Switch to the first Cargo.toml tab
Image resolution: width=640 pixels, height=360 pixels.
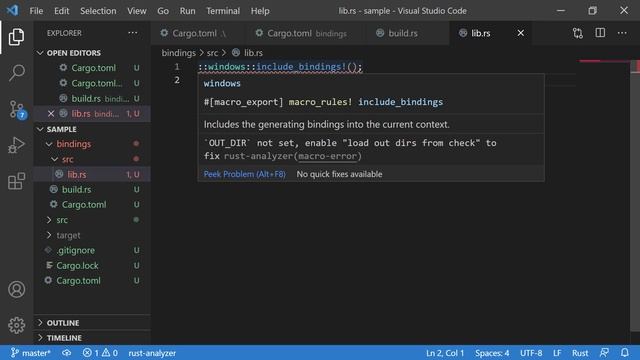pyautogui.click(x=198, y=33)
